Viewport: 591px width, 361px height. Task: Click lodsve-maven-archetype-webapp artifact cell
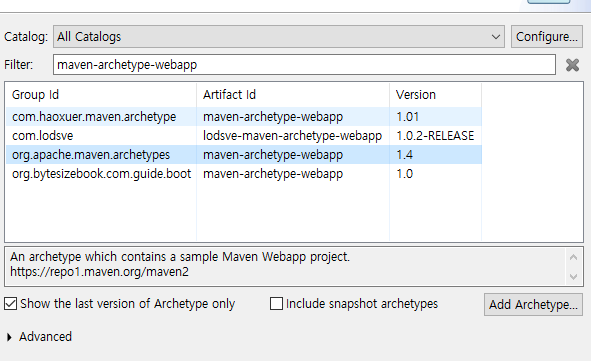coord(292,135)
